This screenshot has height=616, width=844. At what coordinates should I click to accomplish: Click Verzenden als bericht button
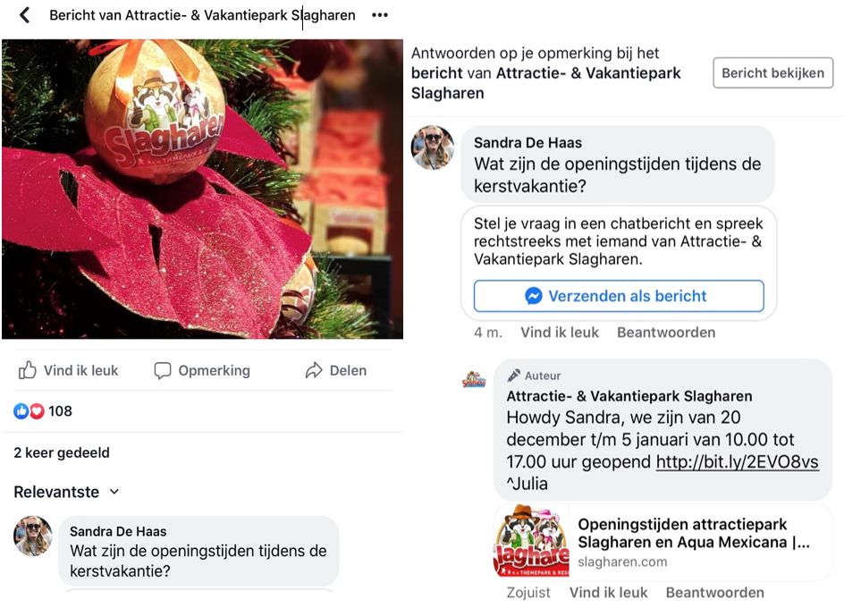tap(619, 296)
